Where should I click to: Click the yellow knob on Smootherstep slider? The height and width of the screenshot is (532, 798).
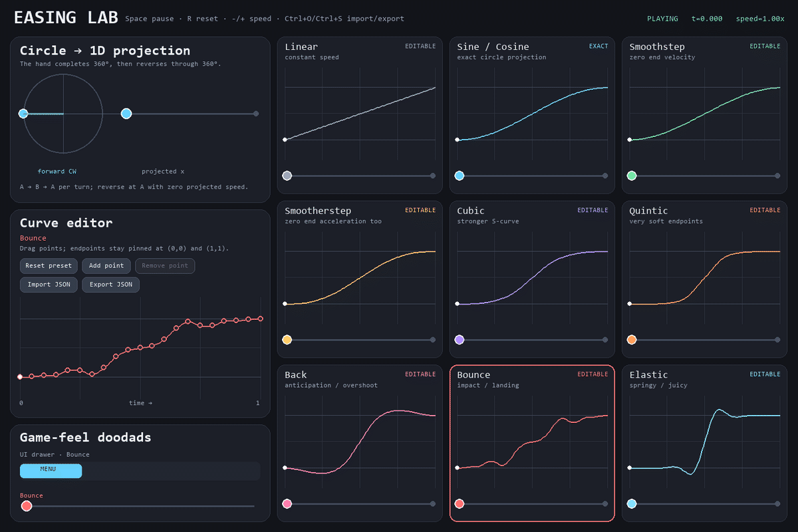pos(287,340)
